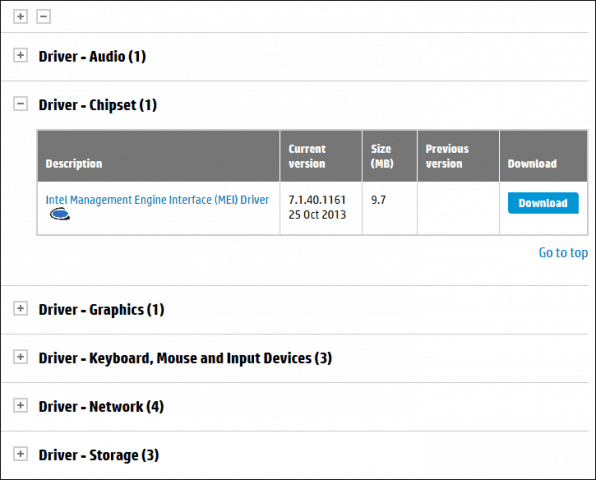596x480 pixels.
Task: Click the Driver - Network (4) heading
Action: [101, 407]
